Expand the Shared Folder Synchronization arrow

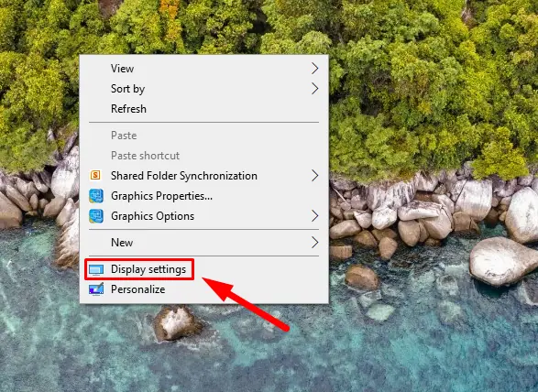pos(314,176)
